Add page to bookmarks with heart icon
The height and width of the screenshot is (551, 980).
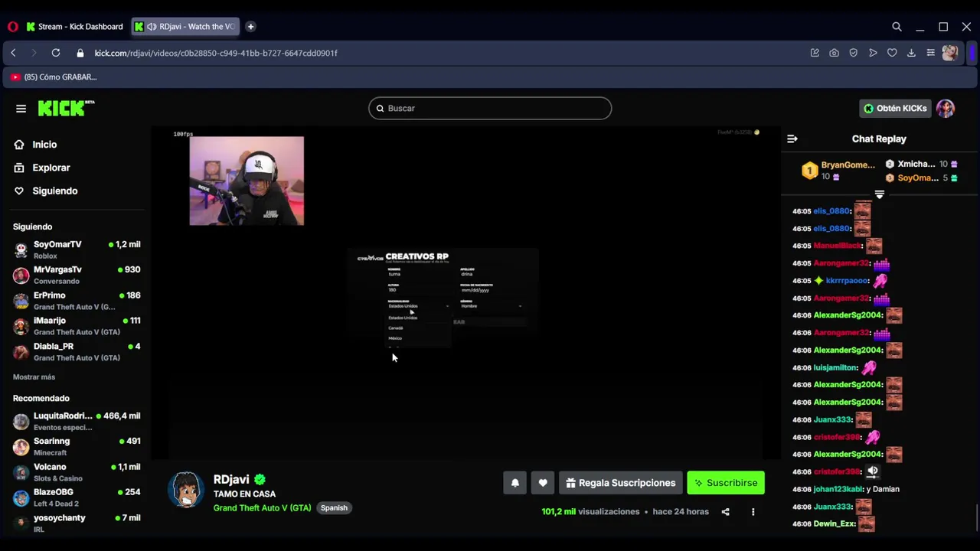point(892,53)
